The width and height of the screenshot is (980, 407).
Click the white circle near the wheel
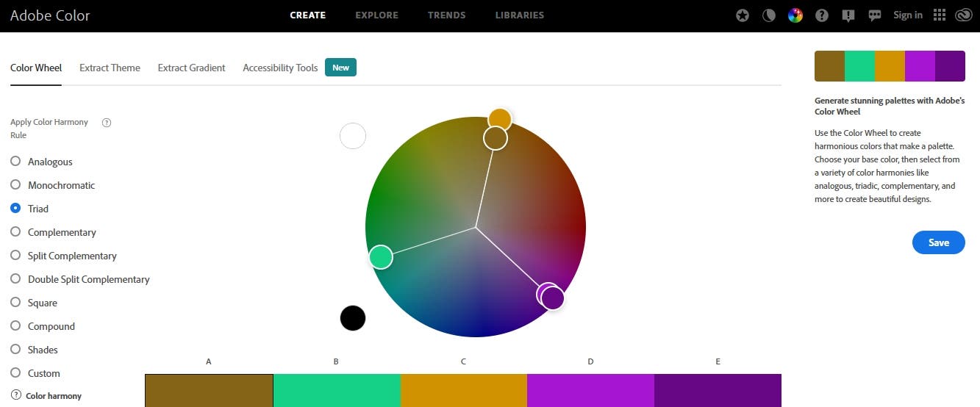click(x=353, y=136)
